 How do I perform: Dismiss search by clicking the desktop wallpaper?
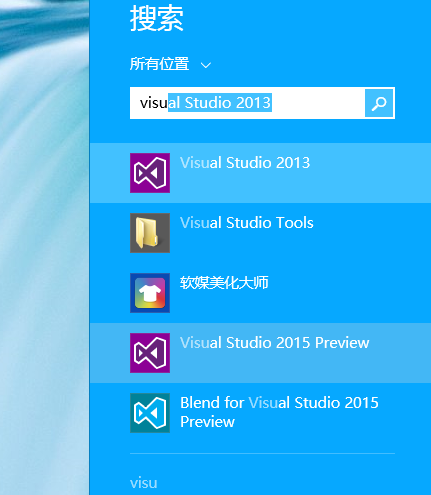click(44, 247)
